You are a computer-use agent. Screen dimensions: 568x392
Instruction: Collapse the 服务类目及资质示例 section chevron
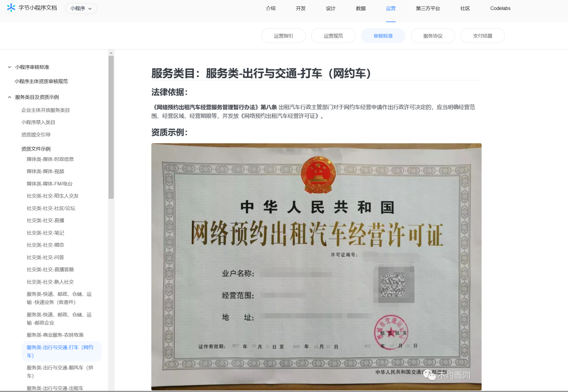tap(9, 97)
